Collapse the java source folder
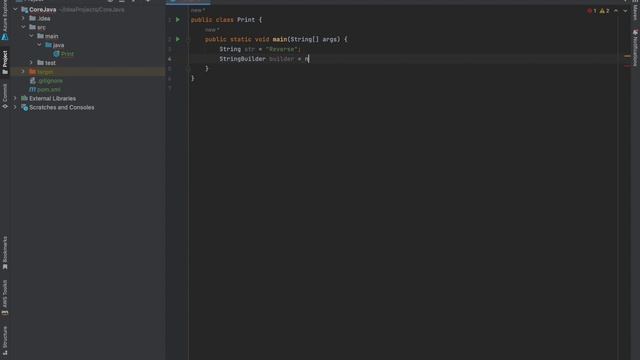 (x=40, y=45)
